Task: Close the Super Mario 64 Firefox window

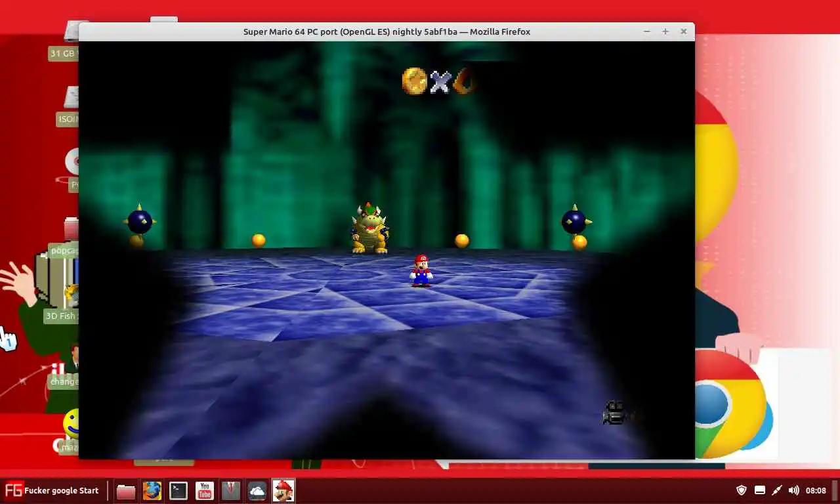Action: click(x=683, y=31)
